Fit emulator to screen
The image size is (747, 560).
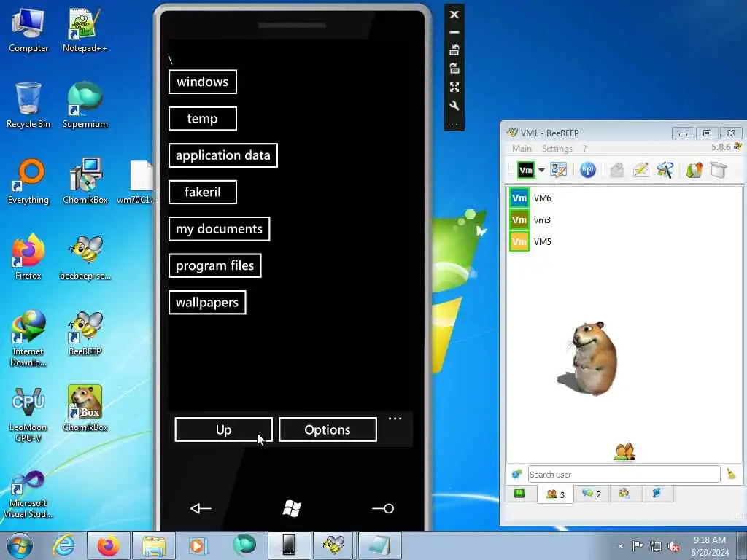click(454, 87)
